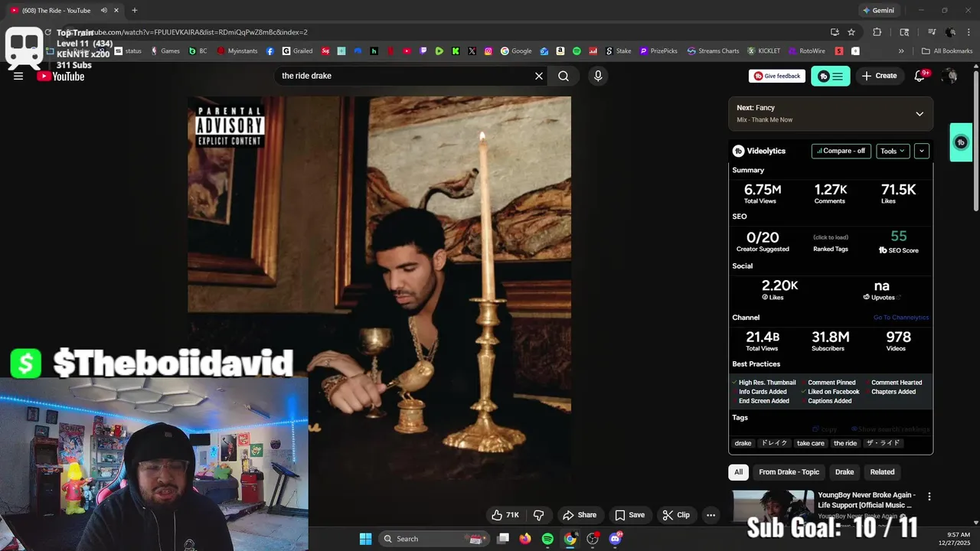Click the floating TubeBuddy side tab icon

(961, 142)
